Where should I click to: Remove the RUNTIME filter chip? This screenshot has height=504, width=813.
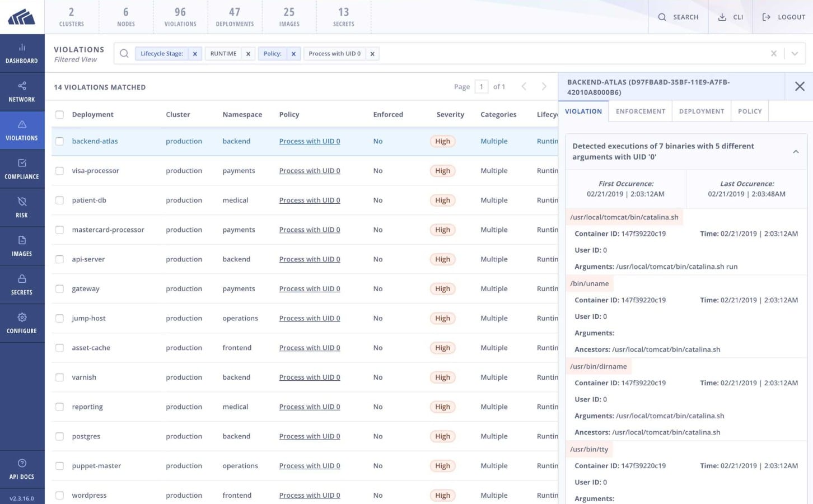click(248, 54)
